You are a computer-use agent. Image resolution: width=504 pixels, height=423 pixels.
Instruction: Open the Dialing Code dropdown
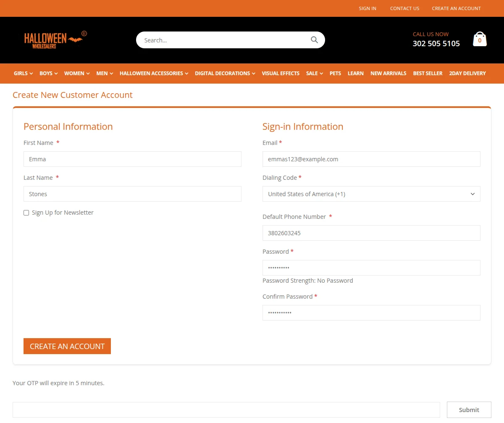click(371, 194)
